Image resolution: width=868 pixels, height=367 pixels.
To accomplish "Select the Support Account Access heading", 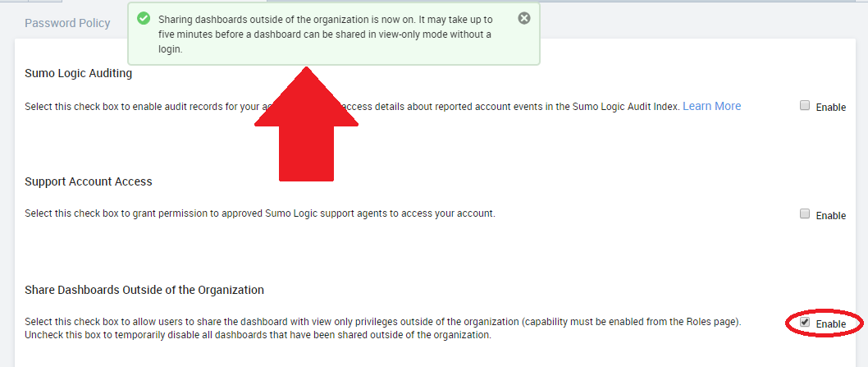I will click(x=89, y=181).
